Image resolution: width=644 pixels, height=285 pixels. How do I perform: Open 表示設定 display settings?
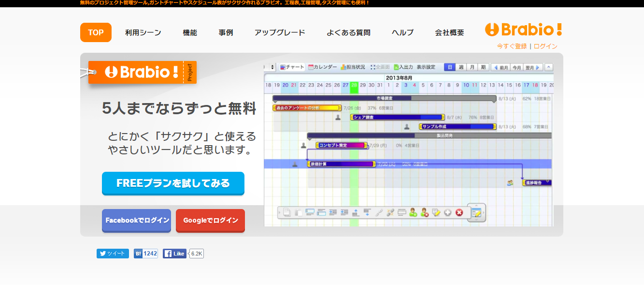click(426, 67)
